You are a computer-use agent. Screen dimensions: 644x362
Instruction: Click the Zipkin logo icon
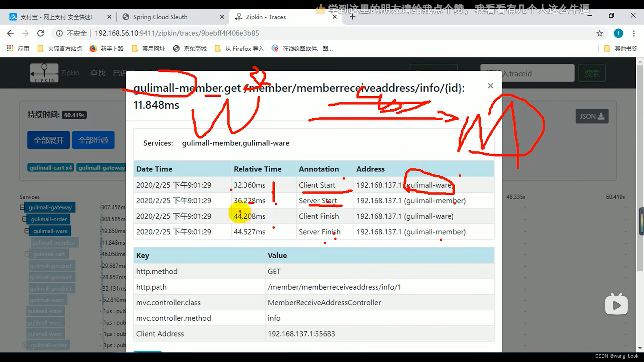[x=44, y=72]
